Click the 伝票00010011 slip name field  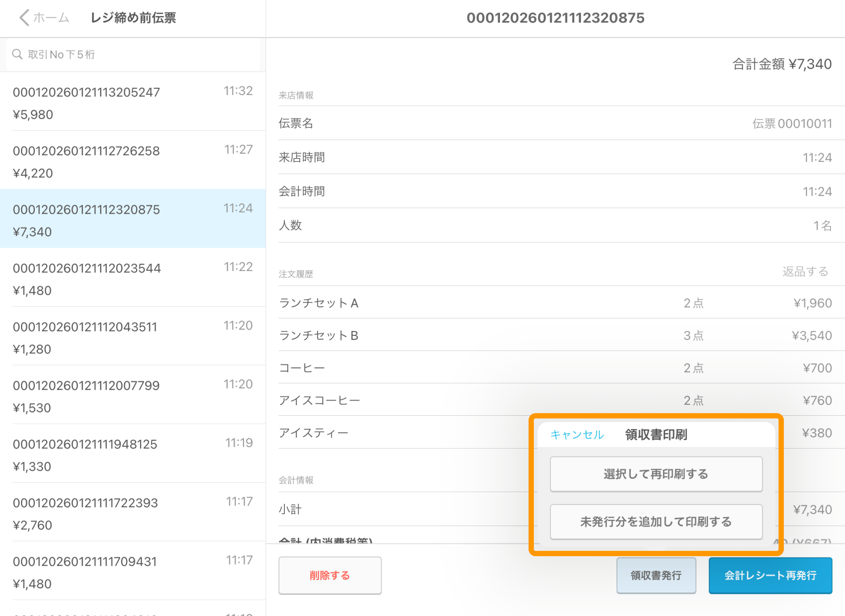tap(792, 124)
